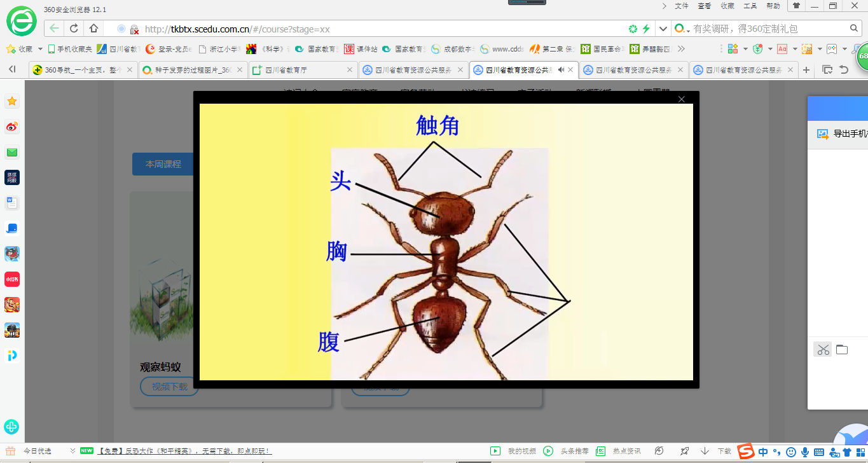Click the 360 search input field
Viewport: 868px width, 463px height.
[769, 29]
